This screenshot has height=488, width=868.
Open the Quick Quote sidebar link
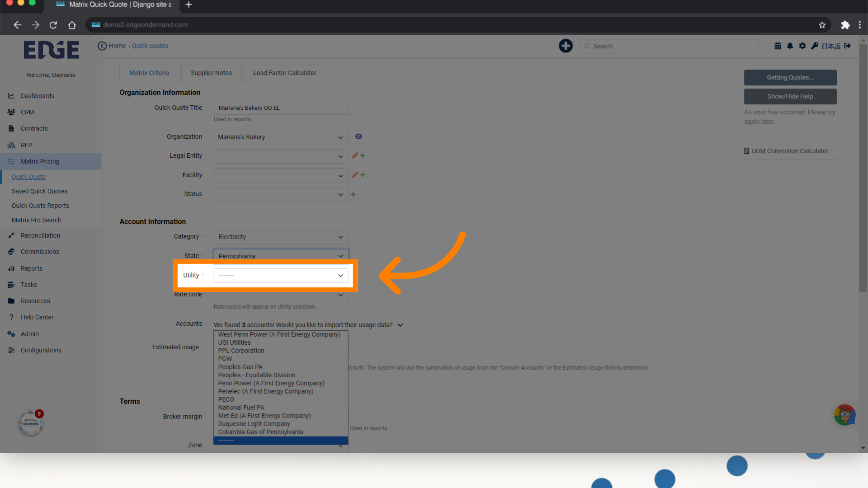click(x=28, y=177)
